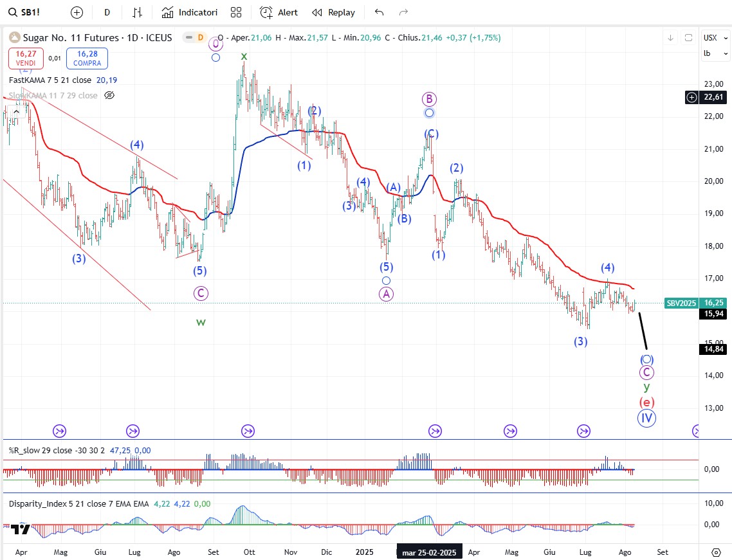Click the add symbol compare plus icon
The height and width of the screenshot is (560, 732).
77,12
